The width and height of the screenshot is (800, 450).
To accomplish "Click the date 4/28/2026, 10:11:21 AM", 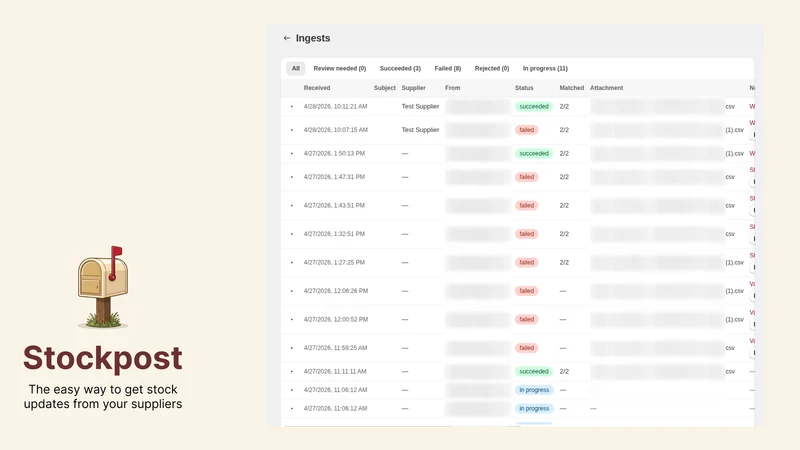I will coord(335,107).
